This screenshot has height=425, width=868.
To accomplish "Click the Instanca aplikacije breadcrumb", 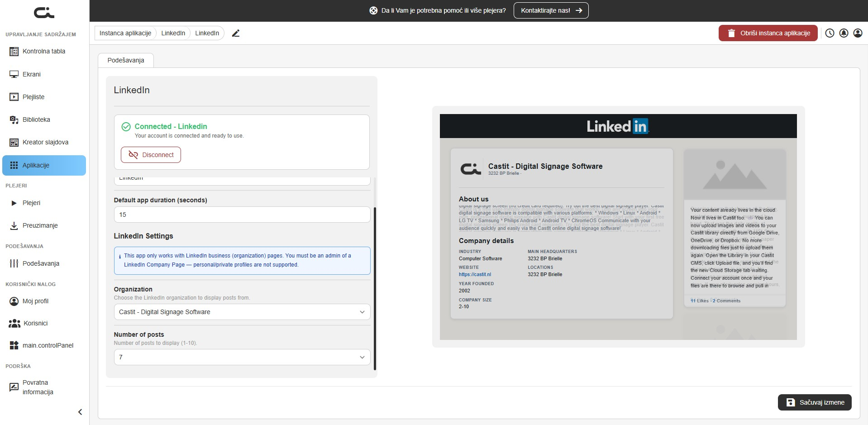I will 125,33.
